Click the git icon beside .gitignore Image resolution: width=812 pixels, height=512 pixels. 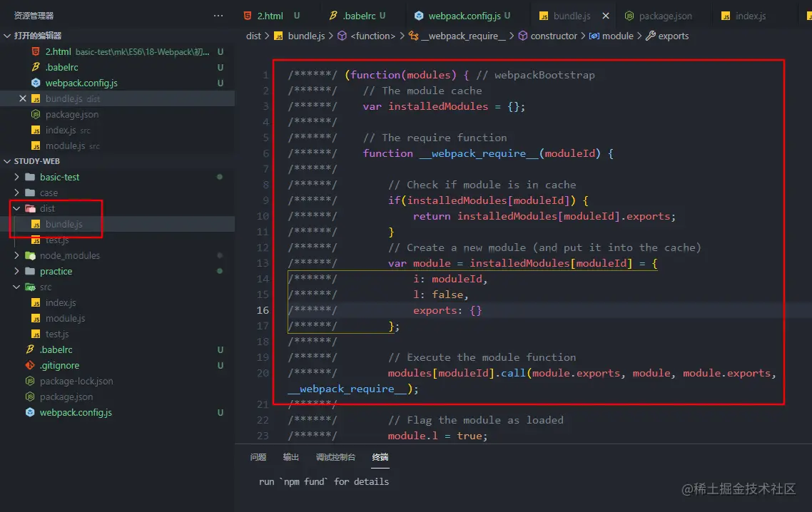(30, 366)
